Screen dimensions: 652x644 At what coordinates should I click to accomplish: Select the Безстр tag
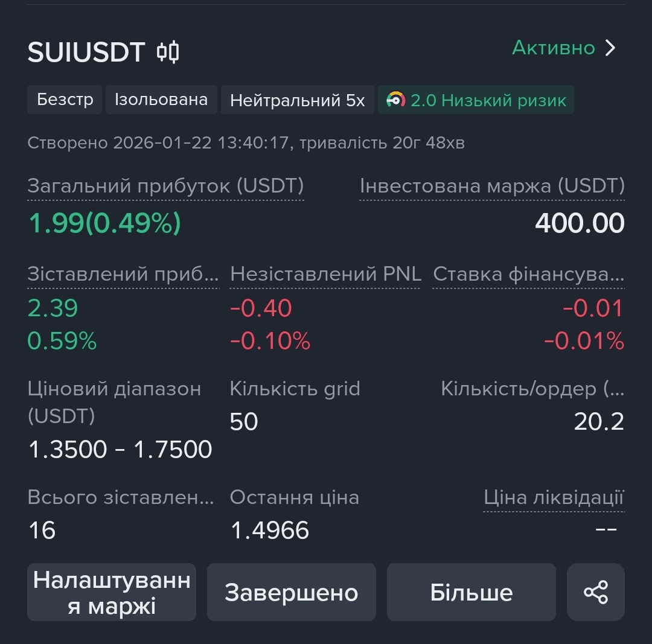point(65,100)
